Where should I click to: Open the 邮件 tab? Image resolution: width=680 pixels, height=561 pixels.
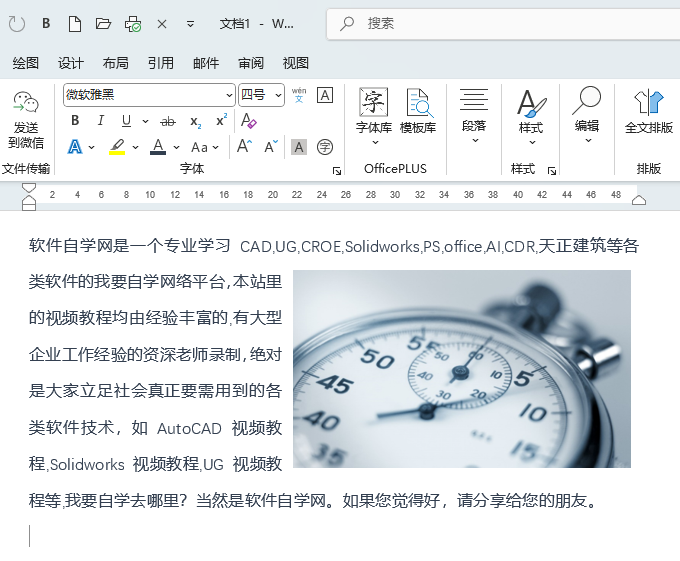[x=206, y=63]
